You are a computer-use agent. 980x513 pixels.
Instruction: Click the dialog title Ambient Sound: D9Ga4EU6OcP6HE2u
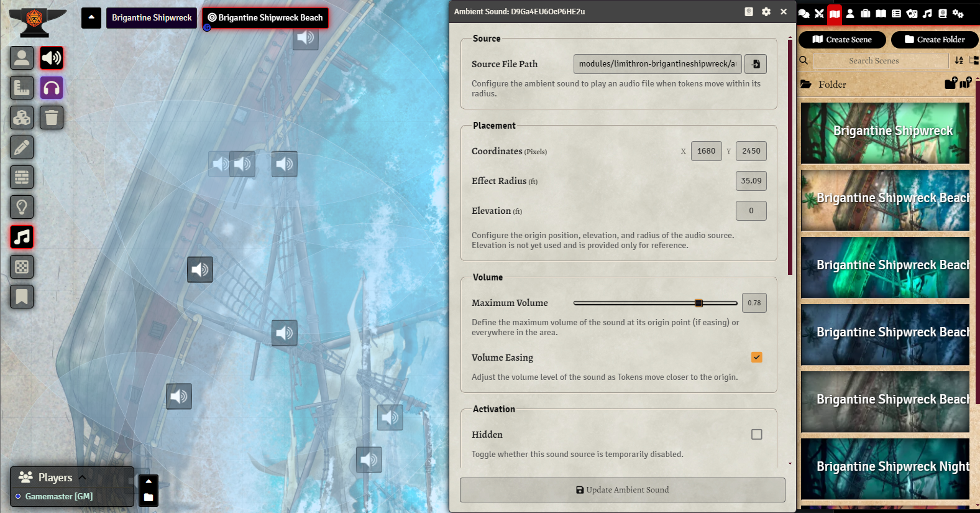pyautogui.click(x=520, y=12)
